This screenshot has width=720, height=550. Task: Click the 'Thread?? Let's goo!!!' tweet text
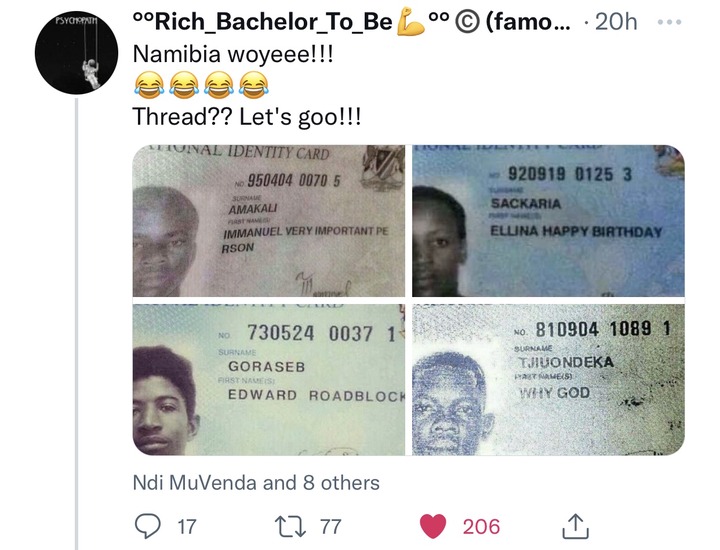[247, 117]
